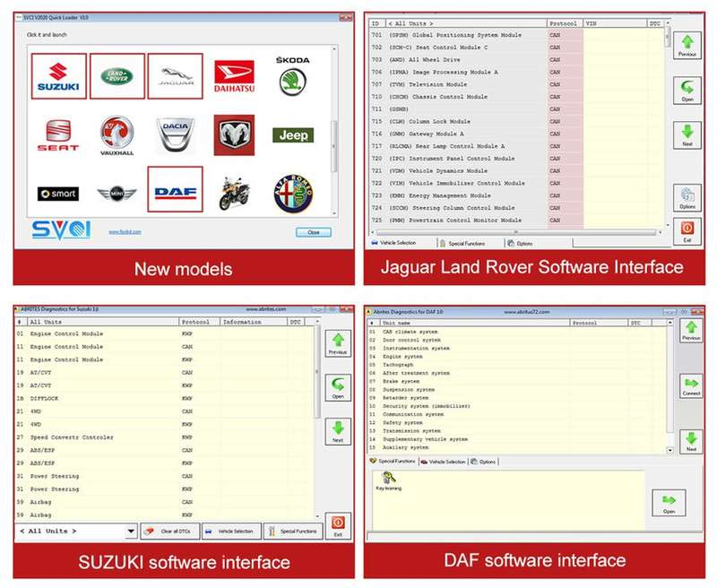The image size is (717, 588).
Task: Click launcher vertical scrollbar thumb
Action: point(333,146)
